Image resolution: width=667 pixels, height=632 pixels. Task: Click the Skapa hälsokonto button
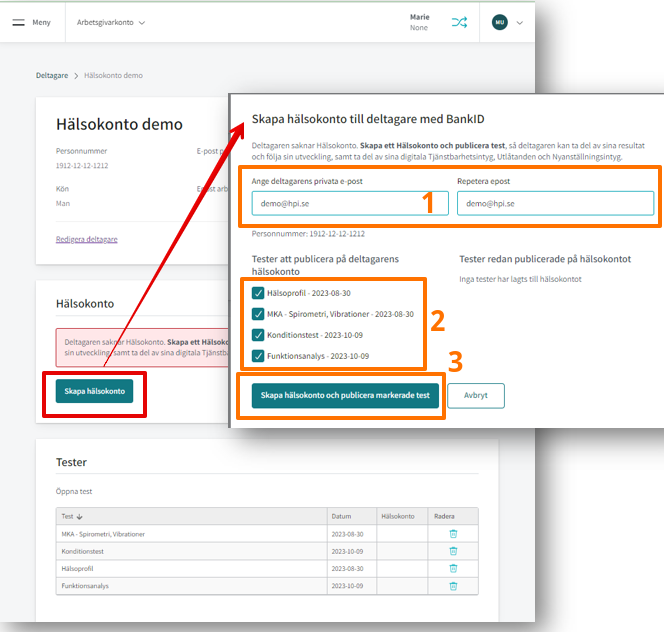point(94,391)
